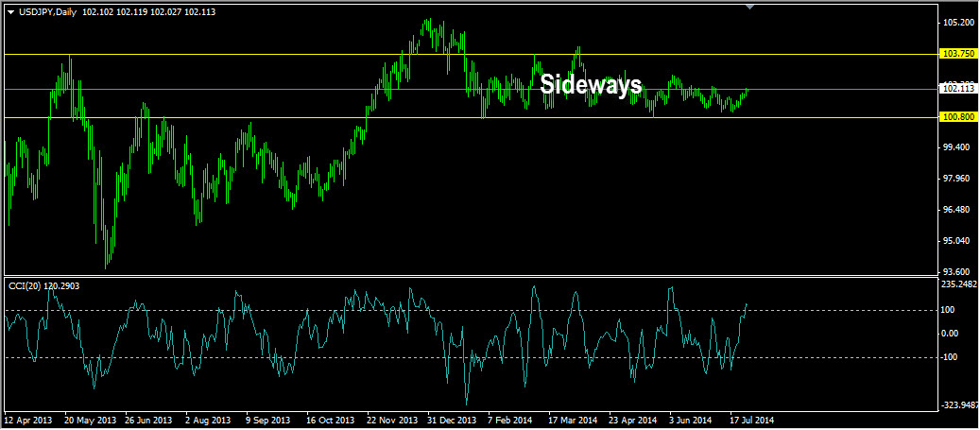Click the CCI scale minimum -323.9487
This screenshot has width=980, height=430.
pyautogui.click(x=959, y=405)
